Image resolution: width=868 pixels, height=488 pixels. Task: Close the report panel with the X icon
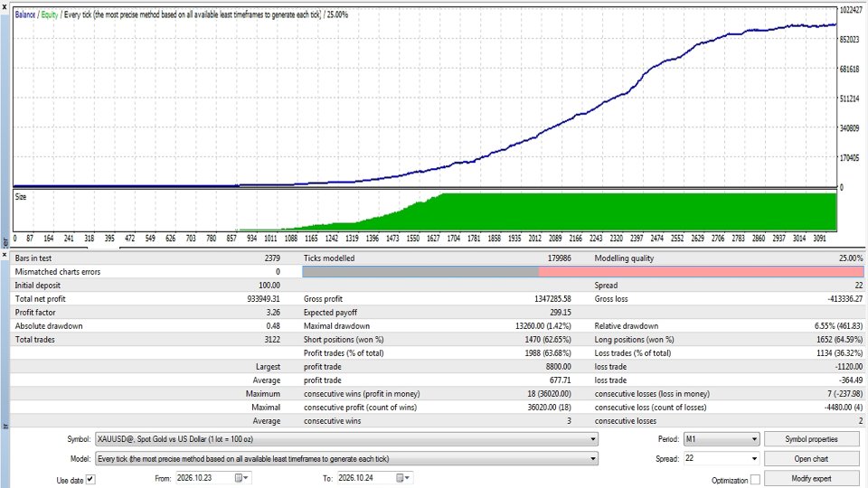(x=5, y=255)
